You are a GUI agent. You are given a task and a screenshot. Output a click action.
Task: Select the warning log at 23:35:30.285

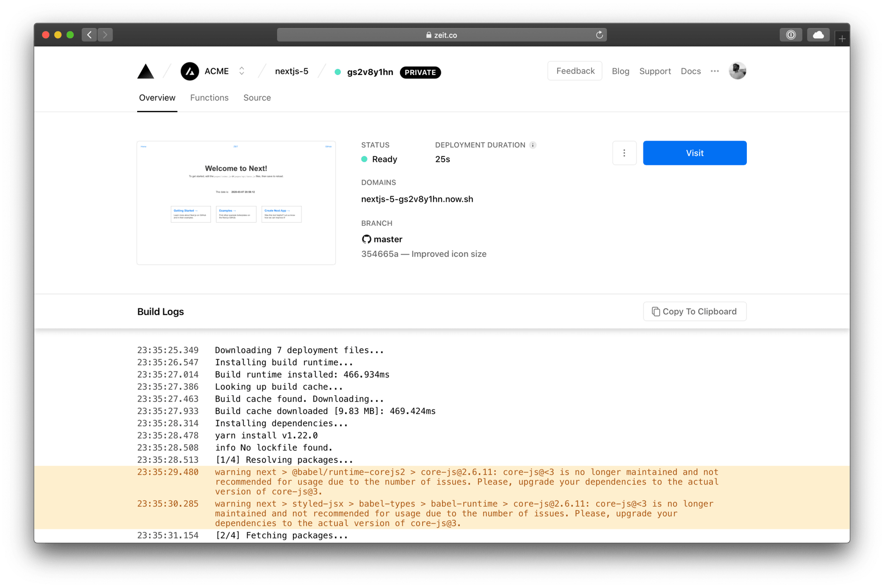coord(442,513)
